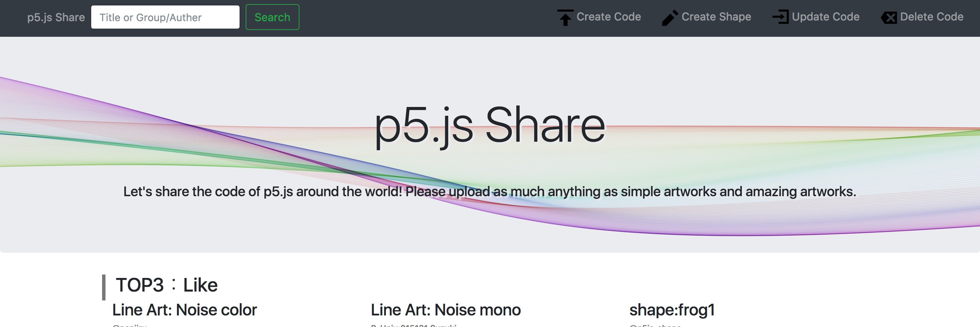This screenshot has height=327, width=980.
Task: Open the Delete Code menu item
Action: click(x=932, y=17)
